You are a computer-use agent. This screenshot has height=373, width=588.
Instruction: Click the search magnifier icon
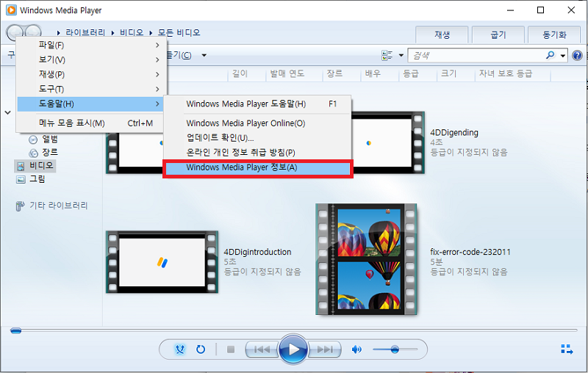(550, 55)
